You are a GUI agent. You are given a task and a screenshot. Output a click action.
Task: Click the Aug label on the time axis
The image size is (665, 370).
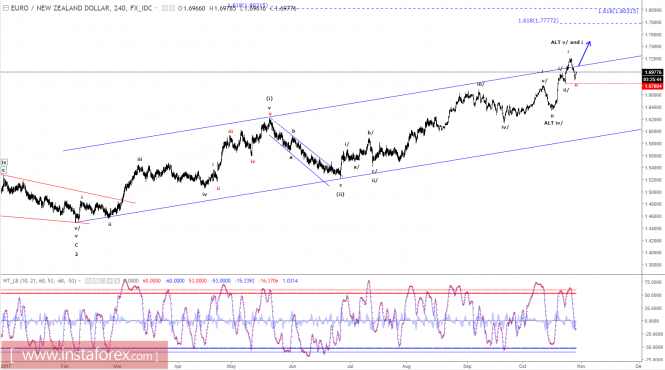click(406, 366)
